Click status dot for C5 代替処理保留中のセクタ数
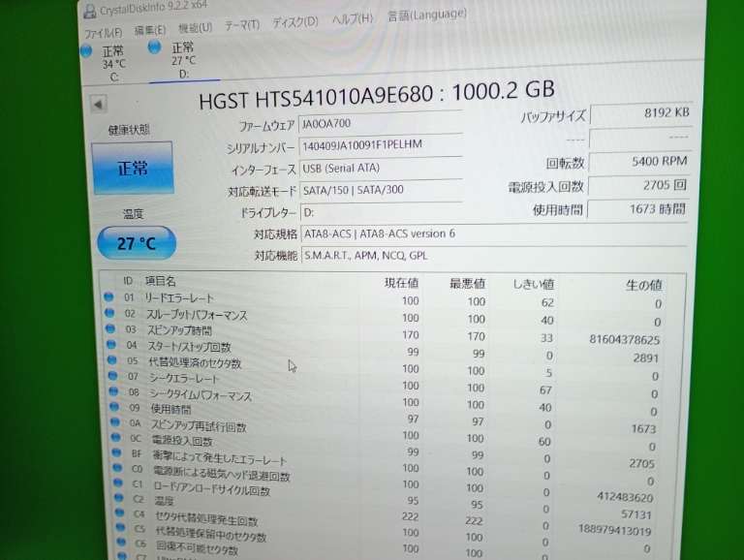744x560 pixels. coord(121,527)
